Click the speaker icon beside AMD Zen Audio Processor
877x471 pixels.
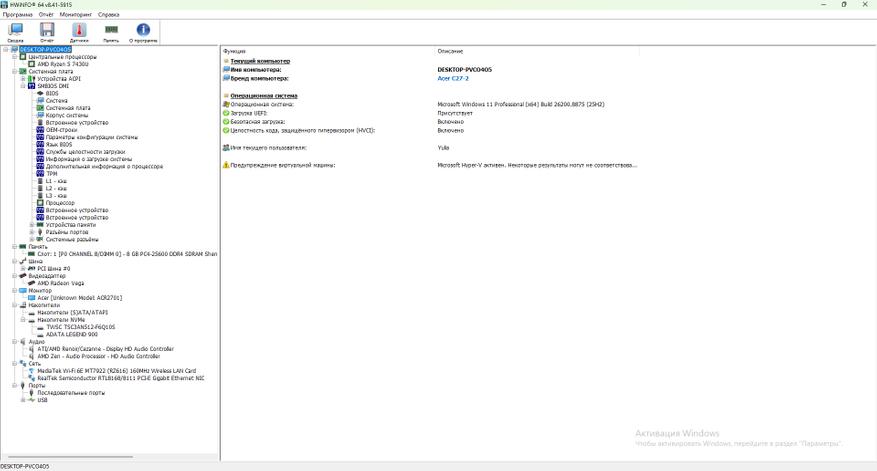(32, 356)
